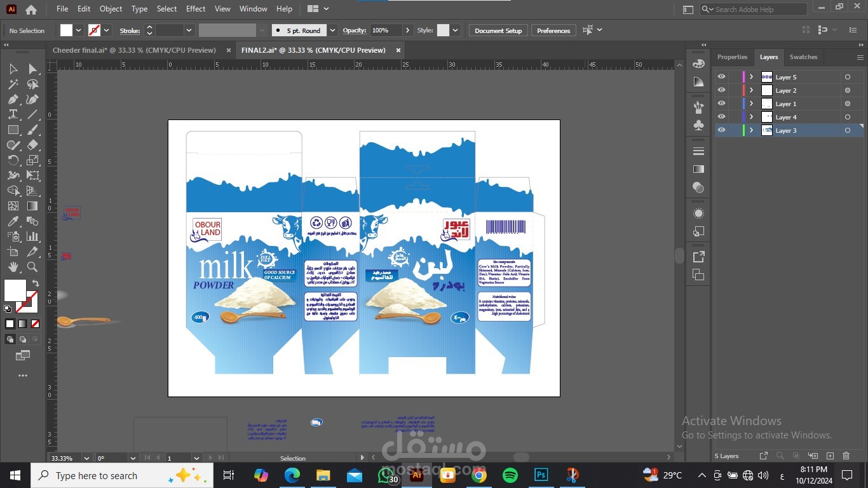
Task: Select the Zoom tool magnifier
Action: point(32,267)
